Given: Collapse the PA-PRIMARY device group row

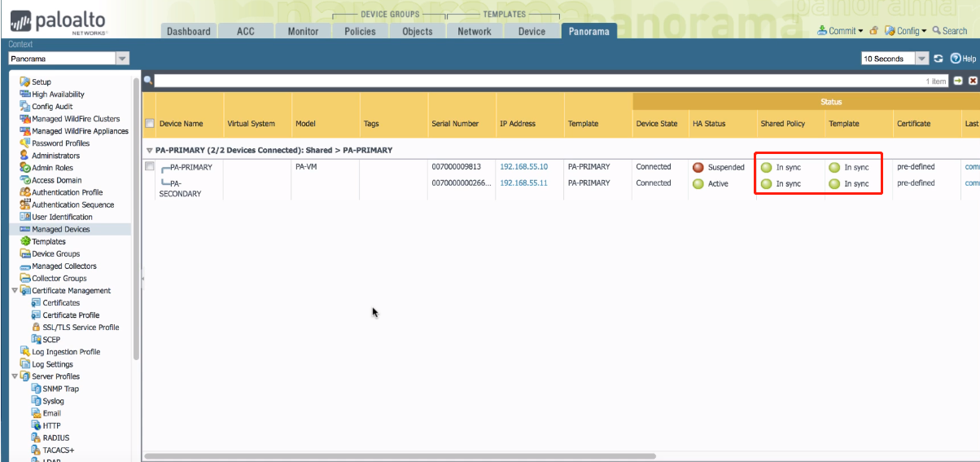Looking at the screenshot, I should tap(149, 151).
